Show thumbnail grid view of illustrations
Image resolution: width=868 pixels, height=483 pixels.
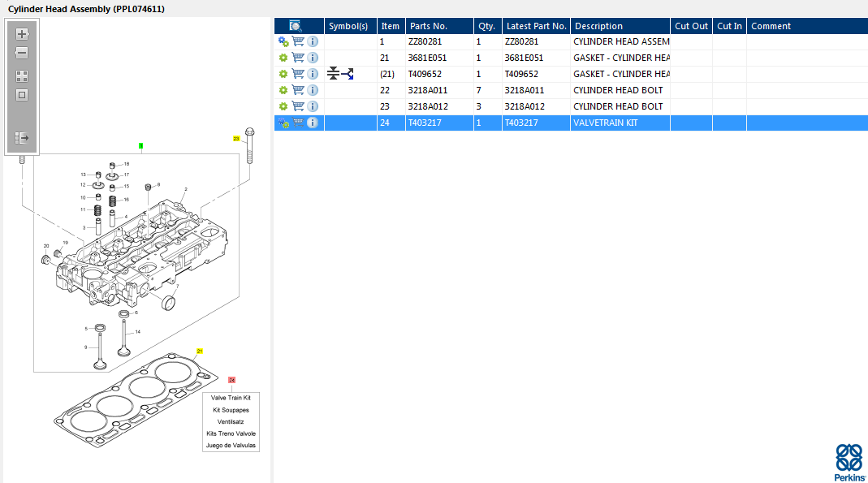[x=22, y=76]
